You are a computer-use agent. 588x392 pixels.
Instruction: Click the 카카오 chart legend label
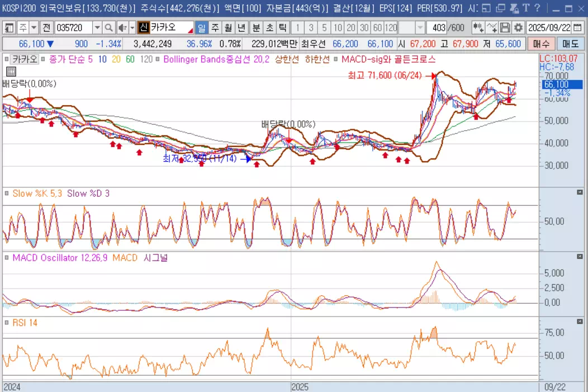(x=25, y=59)
